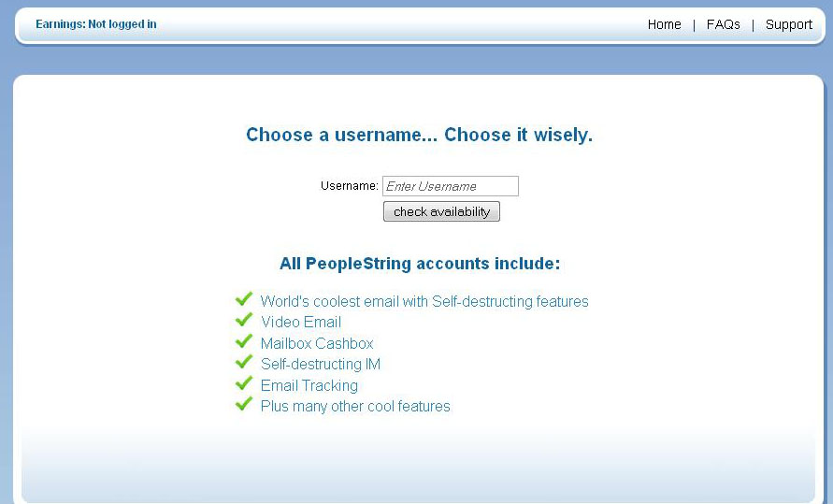Click the green checkmark beside World's coolest email
This screenshot has width=833, height=504.
click(244, 299)
